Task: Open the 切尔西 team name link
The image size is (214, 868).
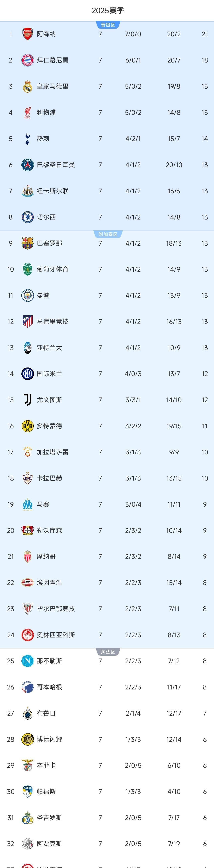Action: click(x=46, y=217)
